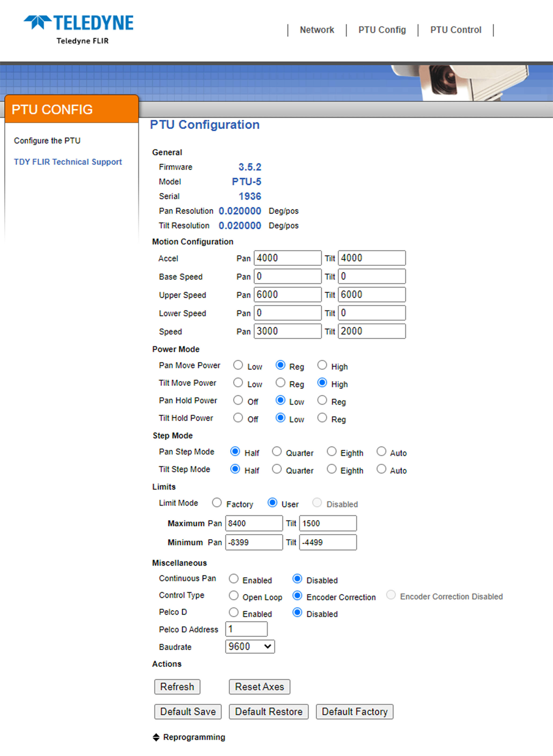This screenshot has height=756, width=553.
Task: Set Tilt Hold Power to Reg
Action: click(x=322, y=417)
